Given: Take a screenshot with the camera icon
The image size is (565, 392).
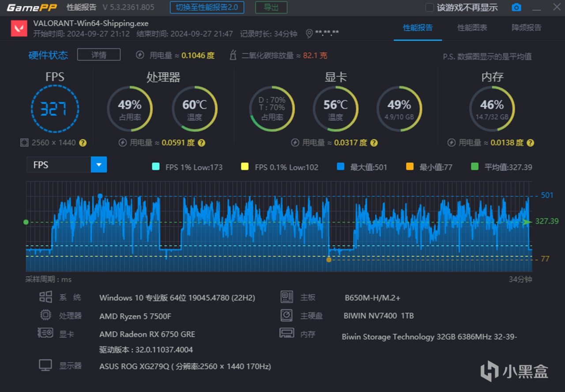Looking at the screenshot, I should (x=516, y=8).
